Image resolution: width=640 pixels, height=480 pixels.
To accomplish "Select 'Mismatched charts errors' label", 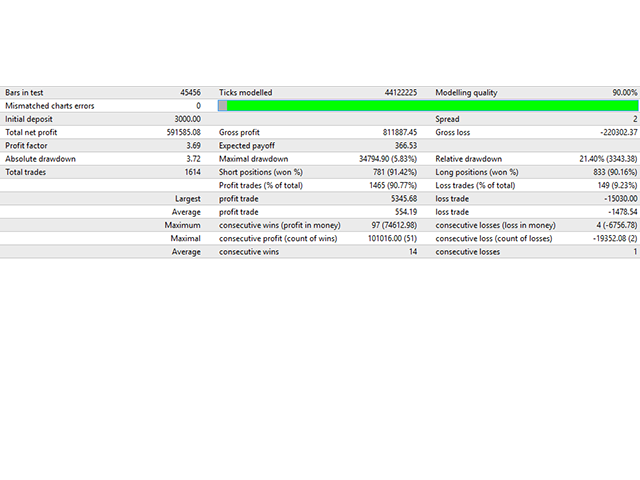I will click(x=49, y=106).
